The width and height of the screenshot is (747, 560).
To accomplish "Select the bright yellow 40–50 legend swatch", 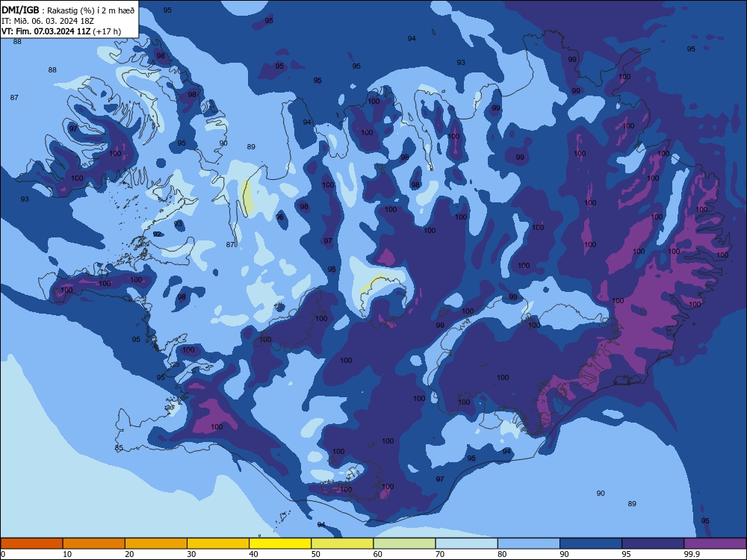I will [280, 544].
